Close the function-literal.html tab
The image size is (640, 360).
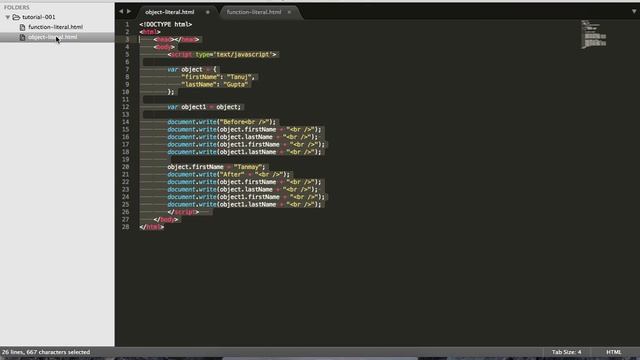[289, 12]
